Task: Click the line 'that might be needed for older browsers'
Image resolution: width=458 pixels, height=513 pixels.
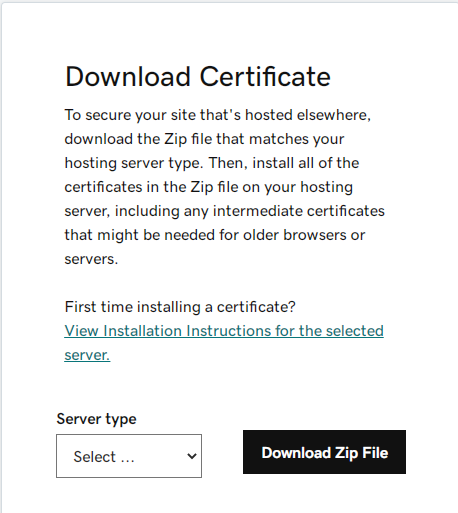Action: point(215,235)
